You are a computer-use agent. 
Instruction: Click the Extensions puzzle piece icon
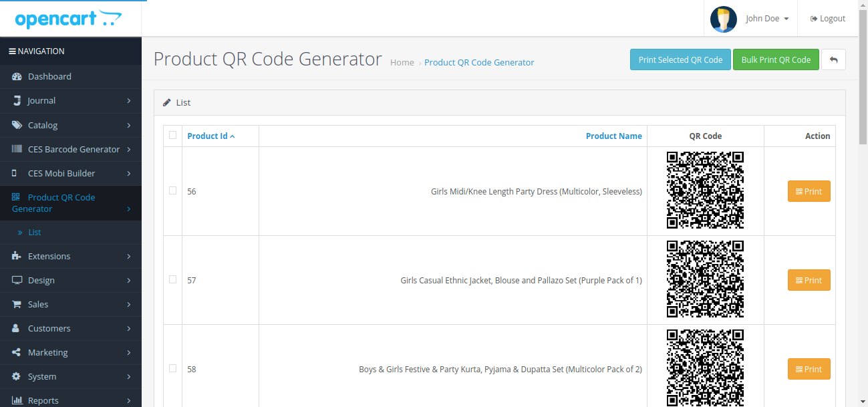pos(17,256)
